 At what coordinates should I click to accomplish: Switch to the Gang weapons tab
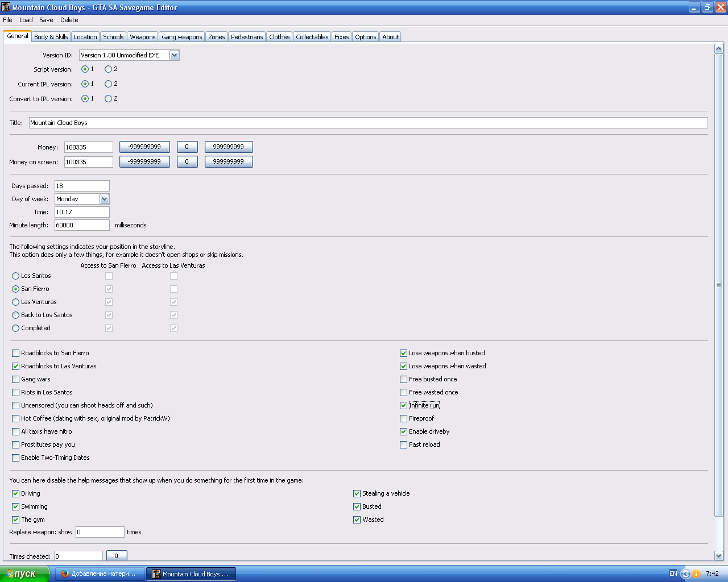[181, 37]
